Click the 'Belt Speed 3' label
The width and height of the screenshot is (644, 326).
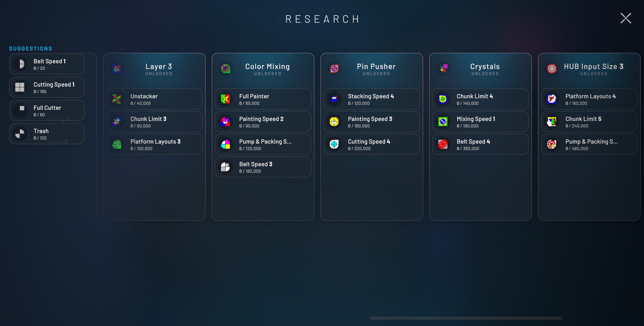256,164
